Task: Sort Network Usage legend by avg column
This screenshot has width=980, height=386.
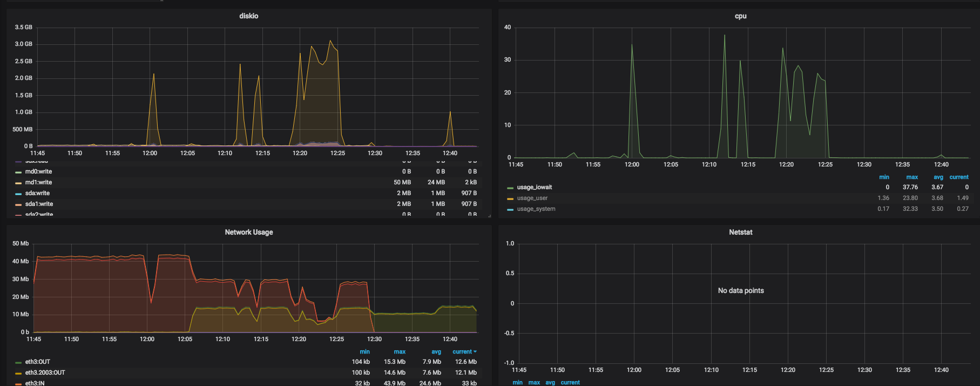Action: pyautogui.click(x=436, y=352)
